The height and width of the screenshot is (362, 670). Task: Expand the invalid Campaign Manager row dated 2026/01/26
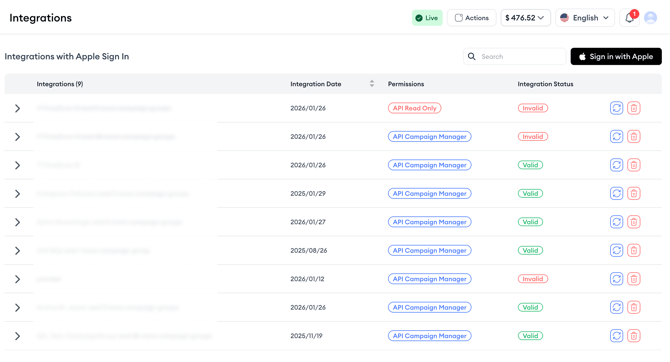click(x=18, y=137)
